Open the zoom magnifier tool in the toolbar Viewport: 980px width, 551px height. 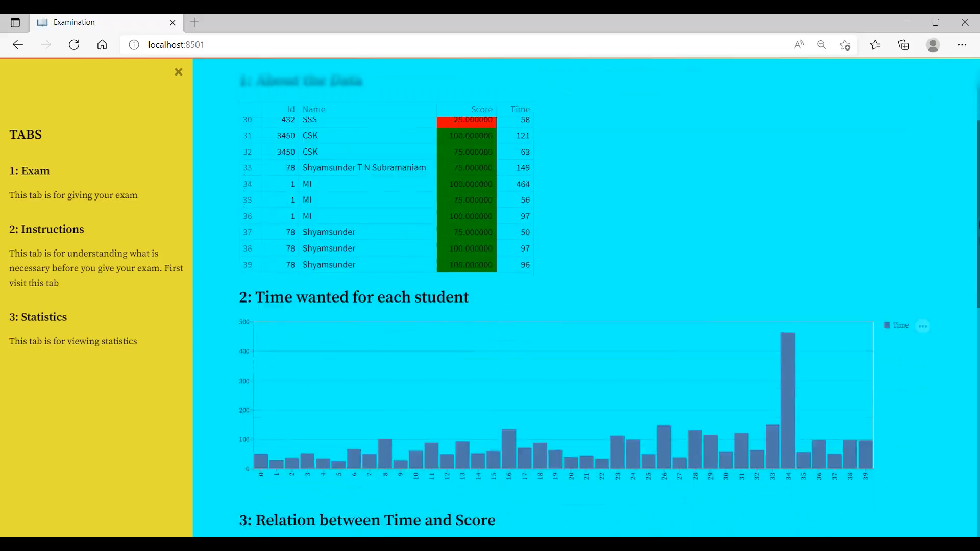[822, 45]
